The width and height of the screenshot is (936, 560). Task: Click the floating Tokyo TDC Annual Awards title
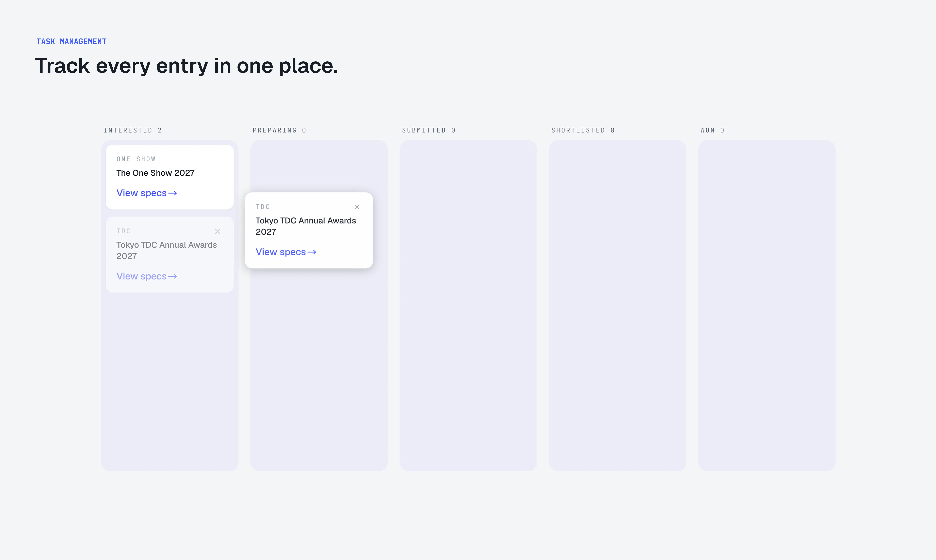(x=305, y=226)
